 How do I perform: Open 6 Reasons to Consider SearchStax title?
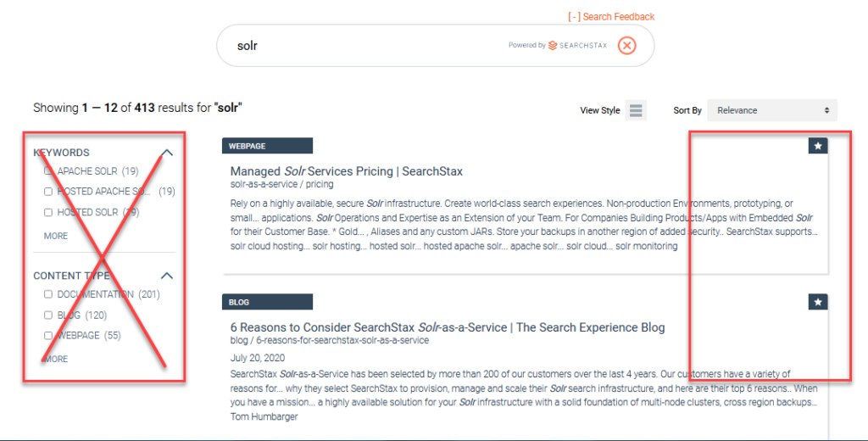pyautogui.click(x=448, y=327)
